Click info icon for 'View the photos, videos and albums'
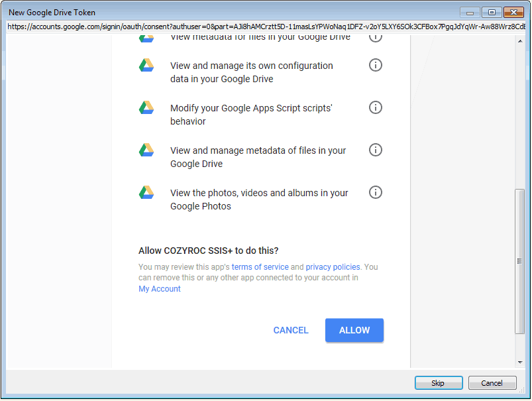532x401 pixels. (x=375, y=192)
